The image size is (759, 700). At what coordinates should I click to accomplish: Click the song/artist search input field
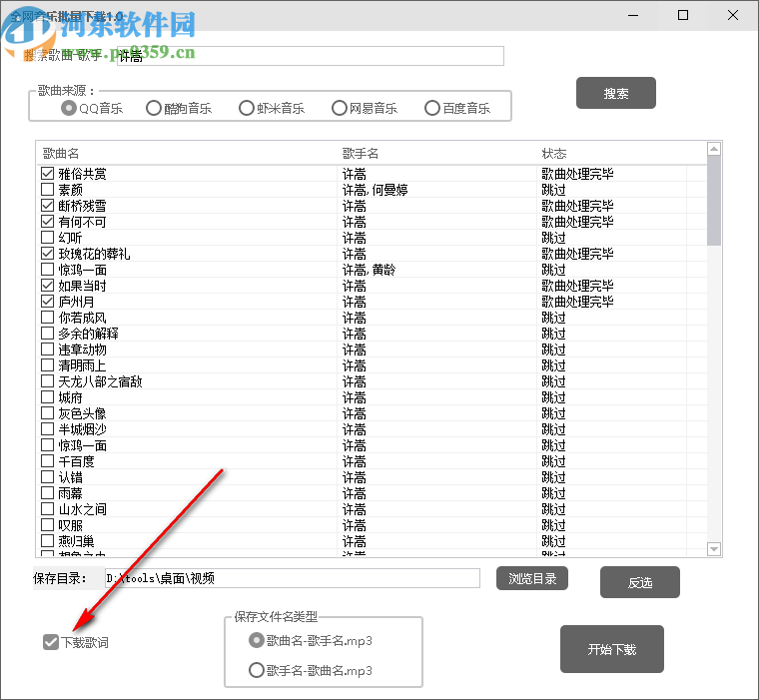click(x=311, y=56)
